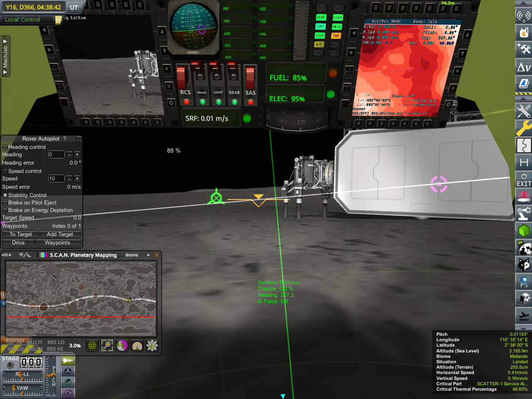Close the SCAN Planetary Mapping window
The width and height of the screenshot is (532, 399).
tap(156, 255)
